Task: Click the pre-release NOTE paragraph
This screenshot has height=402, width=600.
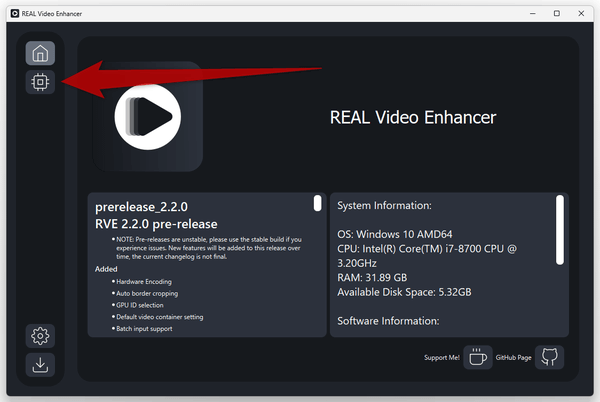Action: click(x=209, y=248)
